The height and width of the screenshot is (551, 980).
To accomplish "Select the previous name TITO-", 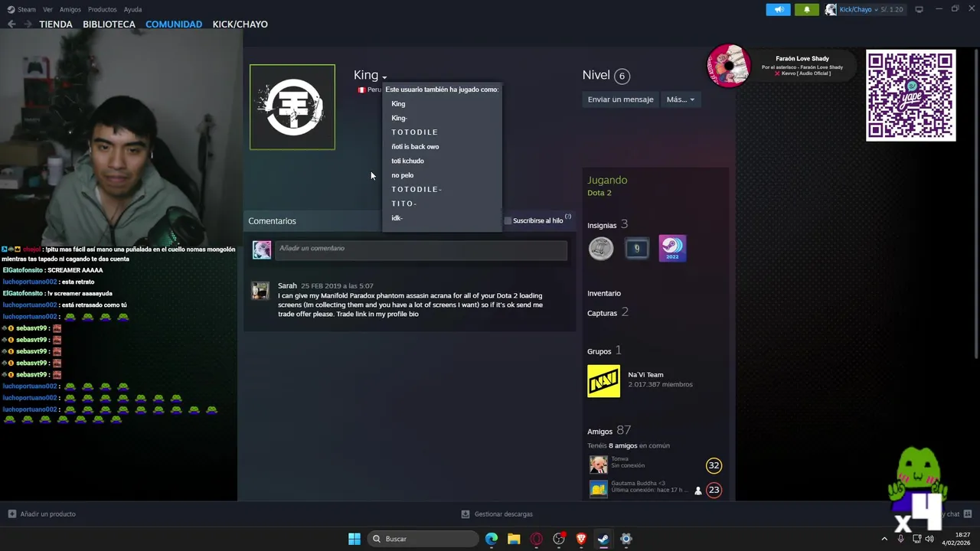I will 404,204.
